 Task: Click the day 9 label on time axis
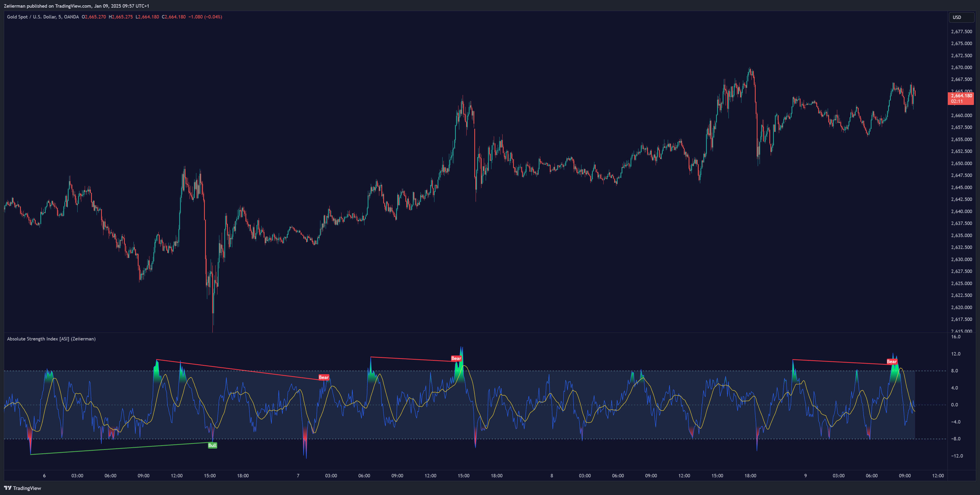pyautogui.click(x=805, y=475)
